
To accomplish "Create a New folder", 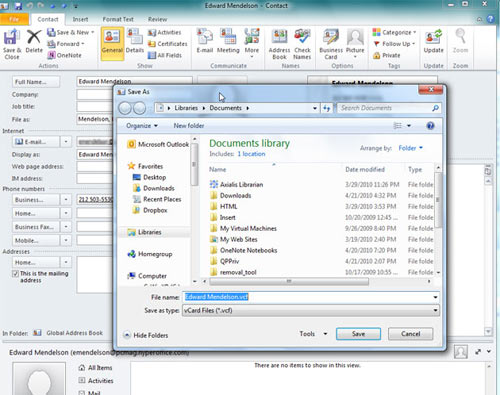I will (x=189, y=126).
